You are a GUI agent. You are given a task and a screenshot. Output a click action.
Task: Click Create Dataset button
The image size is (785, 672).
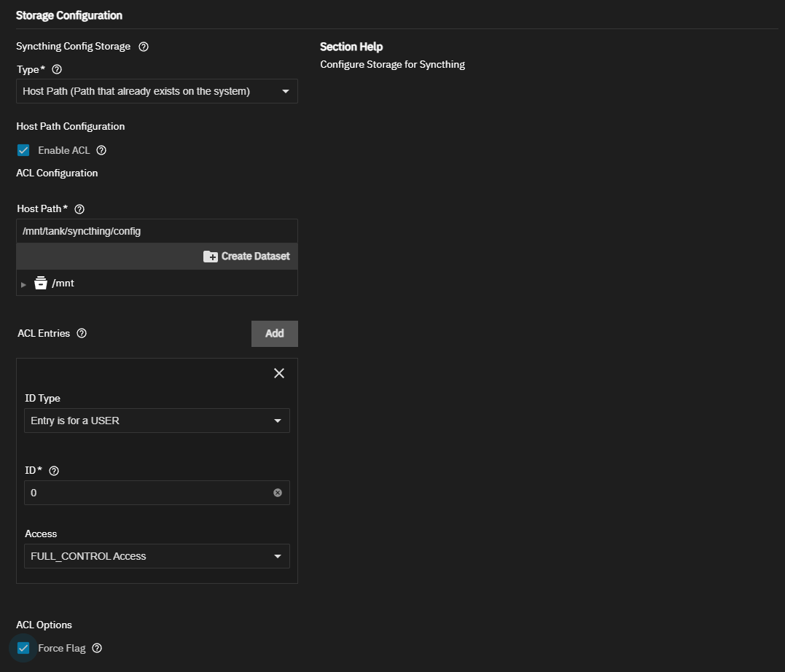(x=246, y=257)
